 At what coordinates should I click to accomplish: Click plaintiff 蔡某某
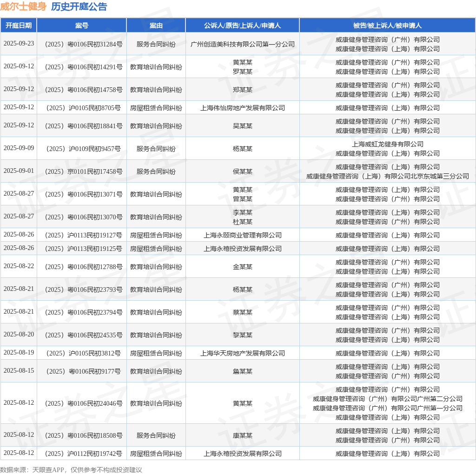pyautogui.click(x=243, y=312)
